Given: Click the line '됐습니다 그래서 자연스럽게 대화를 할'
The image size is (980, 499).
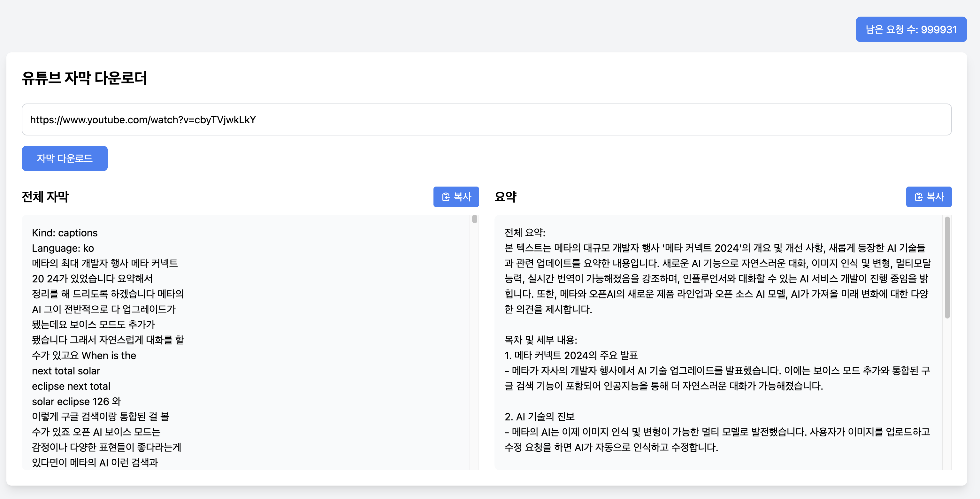Looking at the screenshot, I should pos(108,340).
